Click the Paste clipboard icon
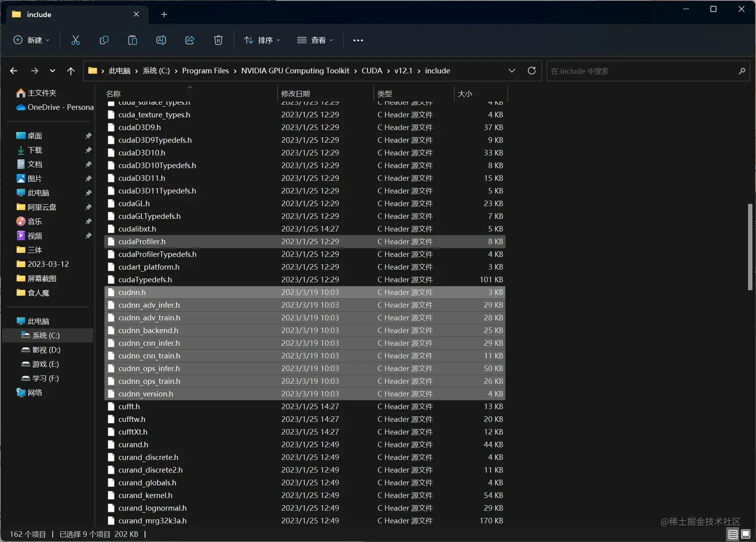Screen dimensions: 756x542 pos(132,40)
